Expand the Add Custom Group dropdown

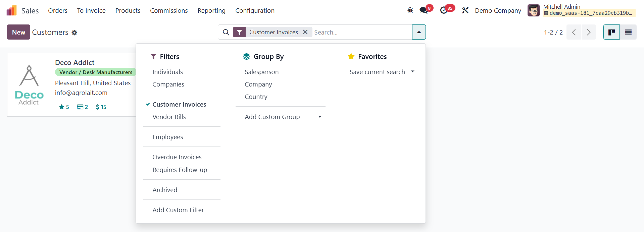pos(283,117)
